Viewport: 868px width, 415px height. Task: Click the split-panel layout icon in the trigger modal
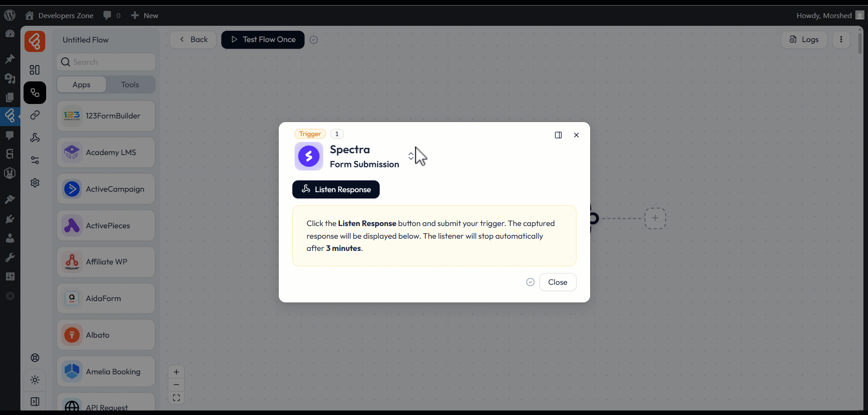tap(558, 135)
